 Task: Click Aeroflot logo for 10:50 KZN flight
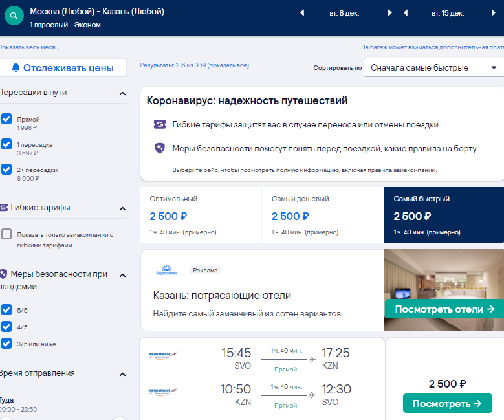(162, 392)
